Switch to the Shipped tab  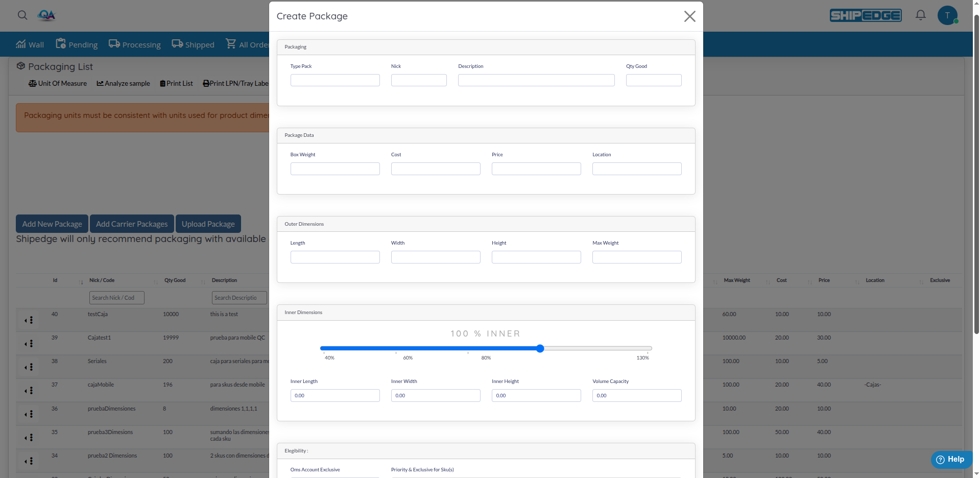[193, 45]
